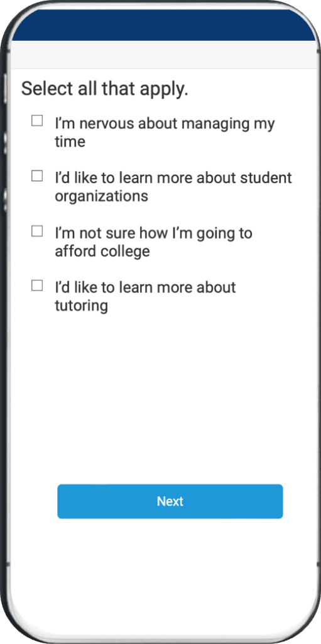Click the "Select all that apply." heading
This screenshot has width=321, height=644.
pos(105,89)
